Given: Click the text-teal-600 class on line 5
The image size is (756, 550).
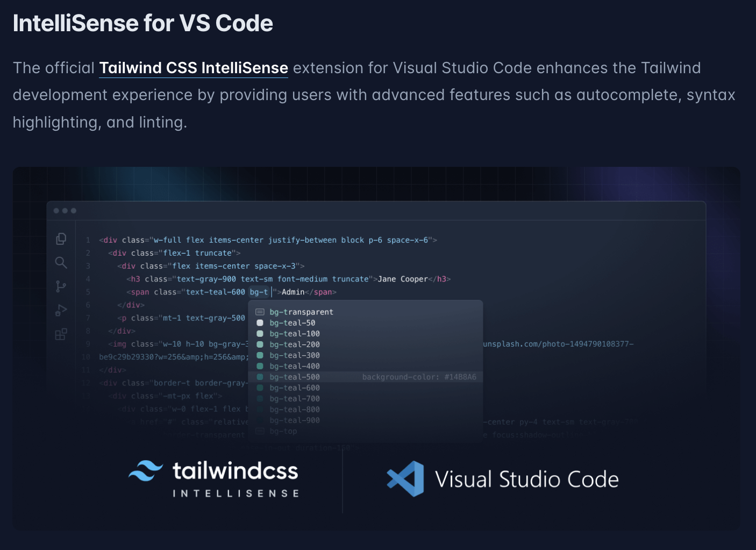Looking at the screenshot, I should [x=216, y=292].
